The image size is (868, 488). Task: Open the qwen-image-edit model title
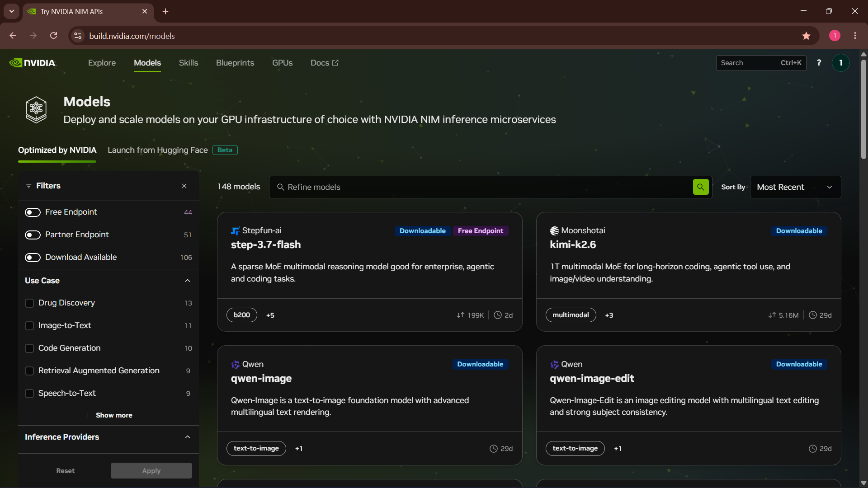point(592,378)
